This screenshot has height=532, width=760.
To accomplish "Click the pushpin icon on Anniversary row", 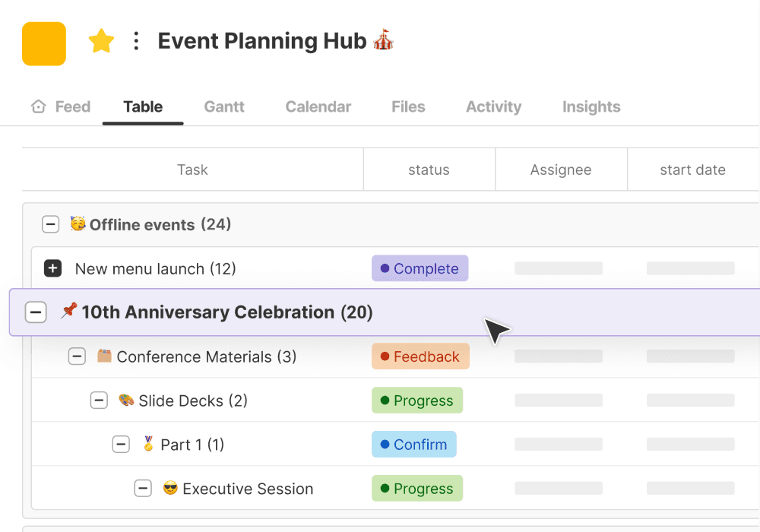I will coord(69,311).
